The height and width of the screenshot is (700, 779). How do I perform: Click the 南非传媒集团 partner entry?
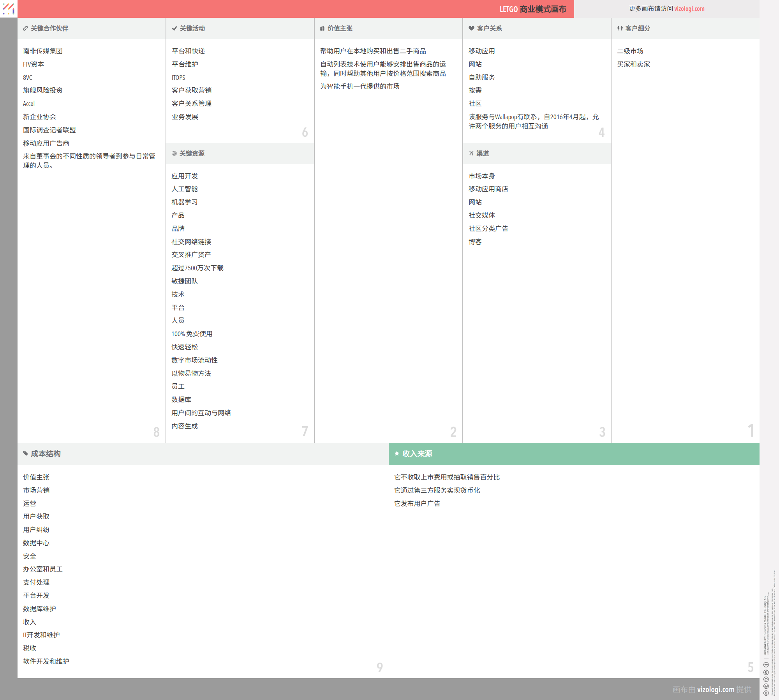pos(43,51)
